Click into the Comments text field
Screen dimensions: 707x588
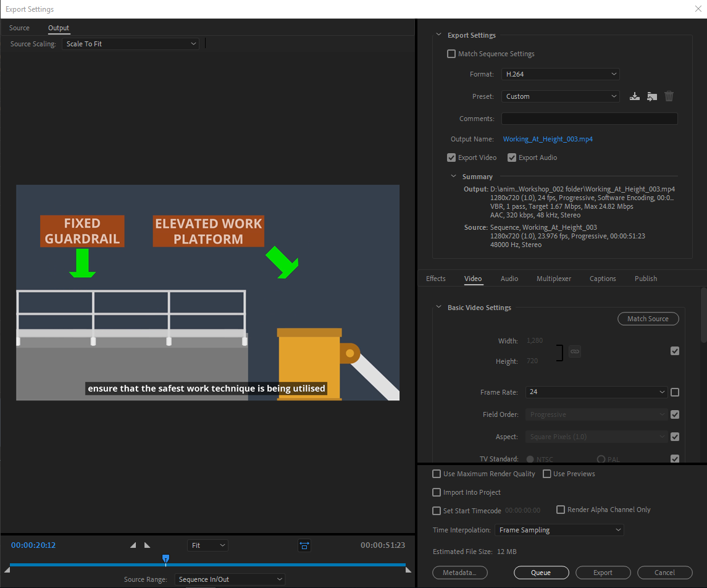point(589,119)
